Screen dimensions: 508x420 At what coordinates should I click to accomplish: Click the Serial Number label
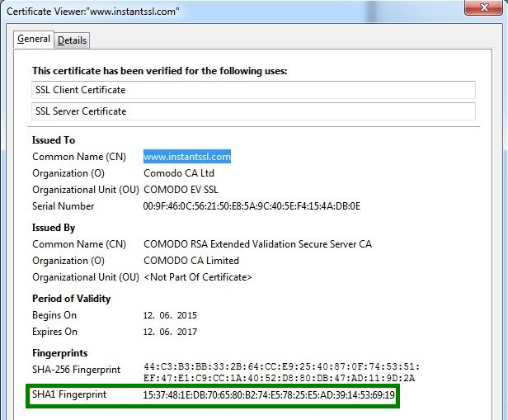[x=63, y=206]
